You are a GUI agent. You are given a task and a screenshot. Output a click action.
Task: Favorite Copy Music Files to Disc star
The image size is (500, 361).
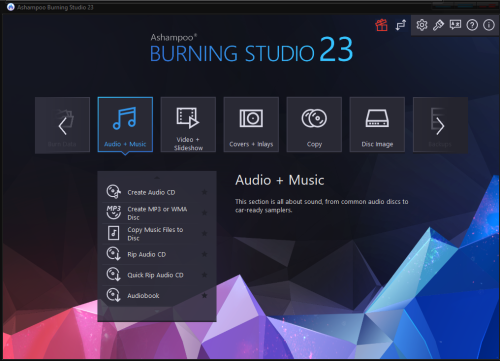(x=204, y=233)
